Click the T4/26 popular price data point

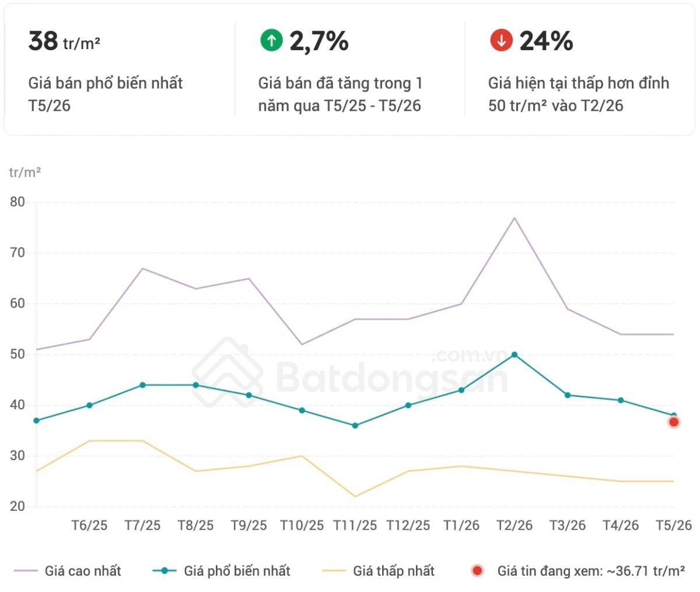coord(621,400)
